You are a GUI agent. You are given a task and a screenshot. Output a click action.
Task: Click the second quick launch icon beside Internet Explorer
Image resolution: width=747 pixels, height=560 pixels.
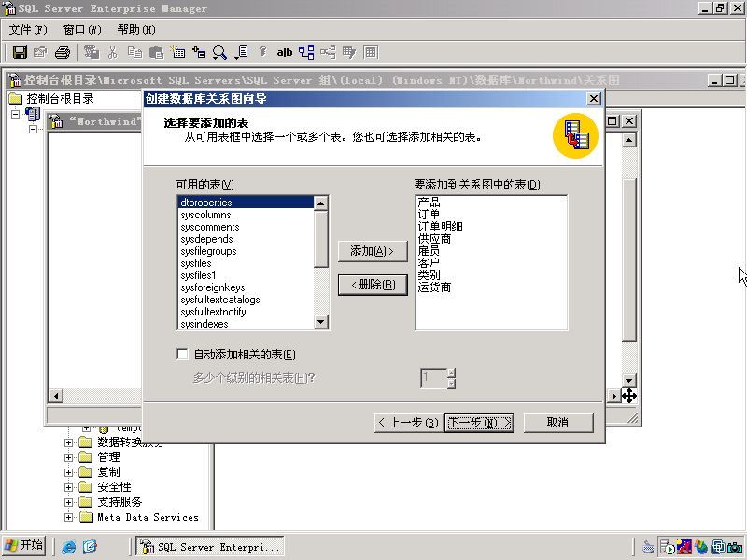coord(90,547)
